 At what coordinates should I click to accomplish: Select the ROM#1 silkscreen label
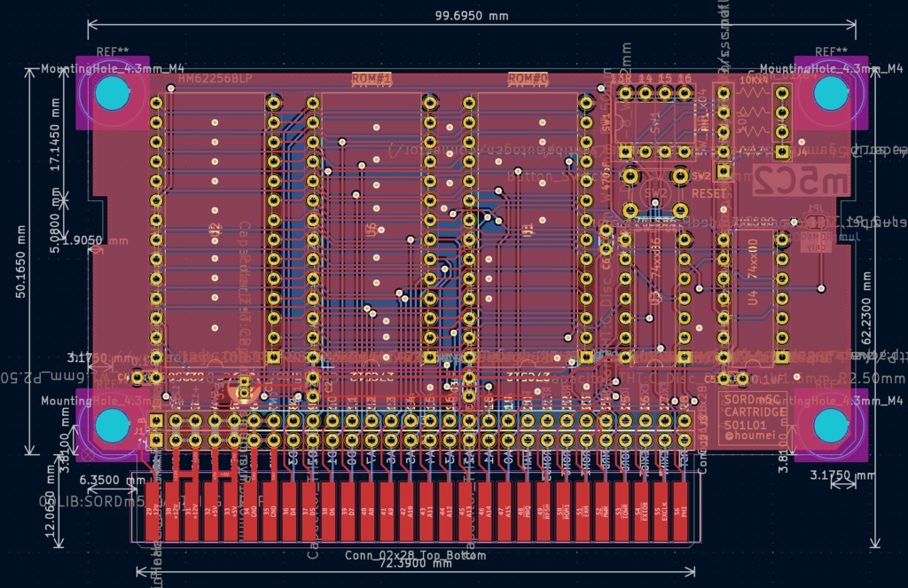(372, 78)
